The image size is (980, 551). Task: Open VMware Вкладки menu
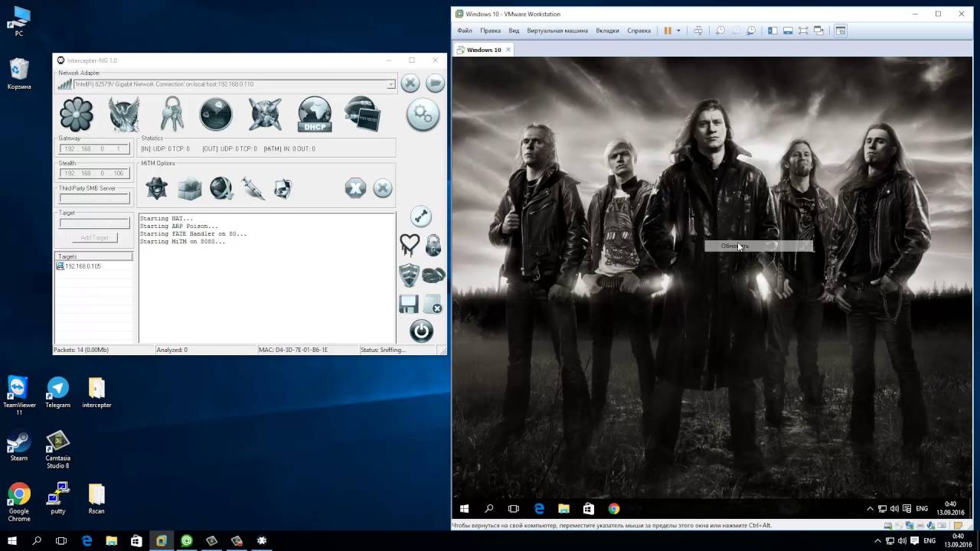coord(607,31)
